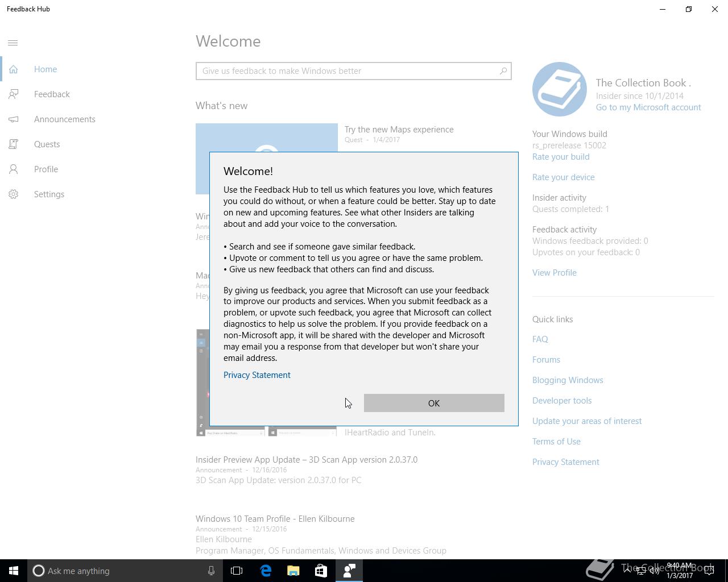This screenshot has height=582, width=728.
Task: Open the Windows Start menu
Action: tap(14, 571)
